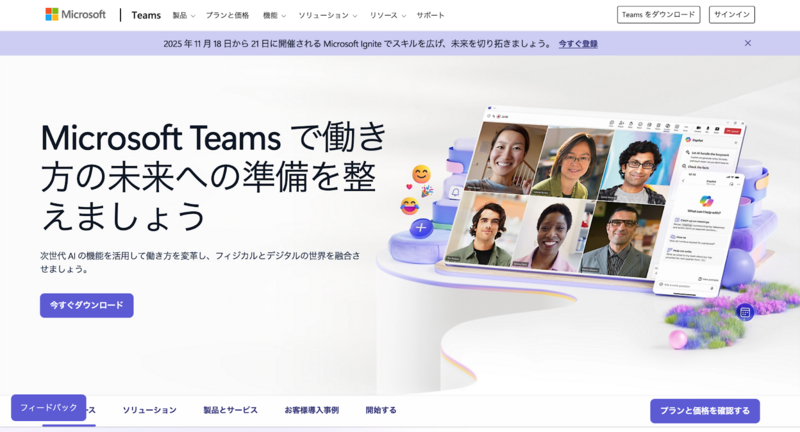Open the Teams home link
Image resolution: width=800 pixels, height=432 pixels.
click(146, 15)
